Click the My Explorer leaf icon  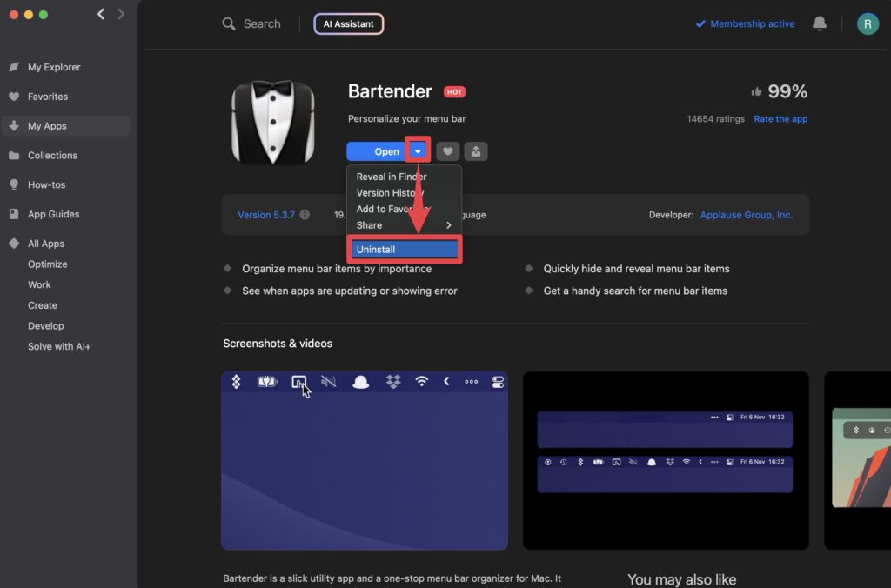tap(14, 67)
